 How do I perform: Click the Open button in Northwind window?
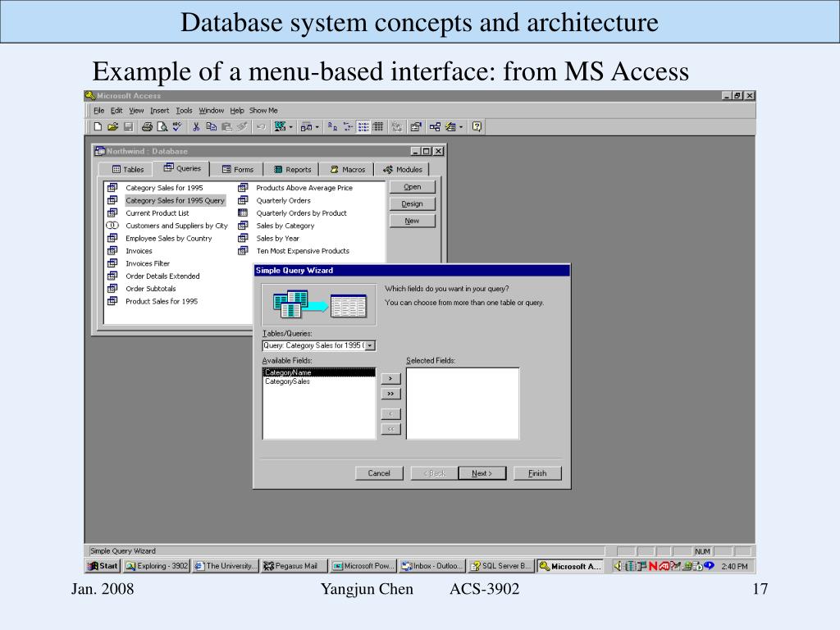pyautogui.click(x=412, y=187)
